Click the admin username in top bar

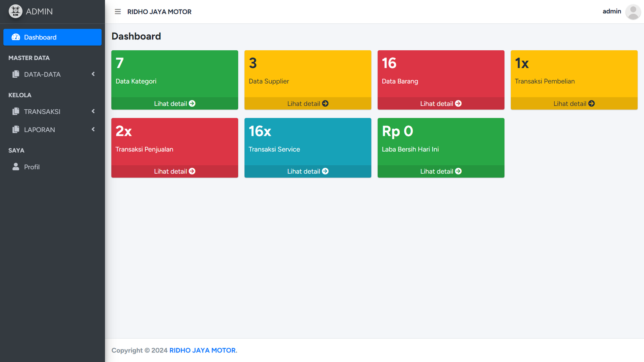point(611,11)
